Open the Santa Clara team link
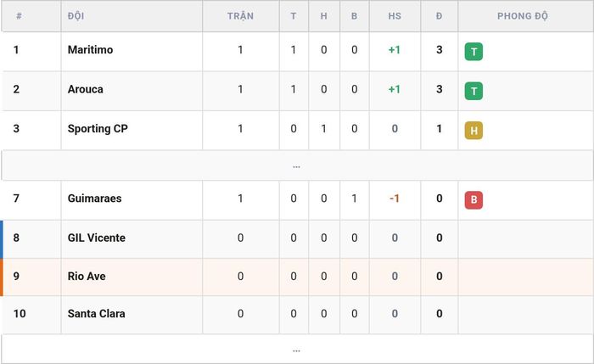 tap(97, 314)
